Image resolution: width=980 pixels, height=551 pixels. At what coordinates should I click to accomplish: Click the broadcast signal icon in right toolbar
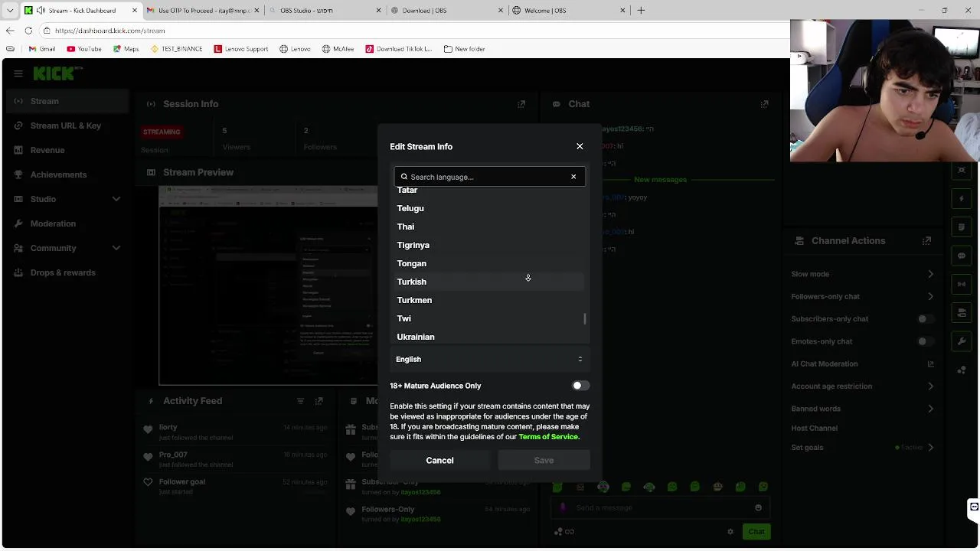962,284
